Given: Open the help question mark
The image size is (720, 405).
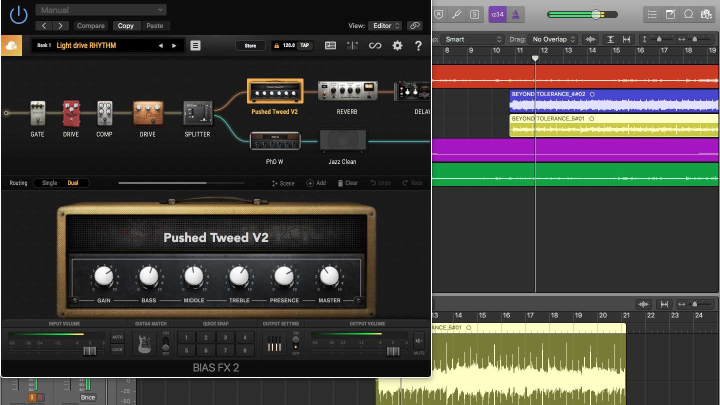Looking at the screenshot, I should 418,45.
